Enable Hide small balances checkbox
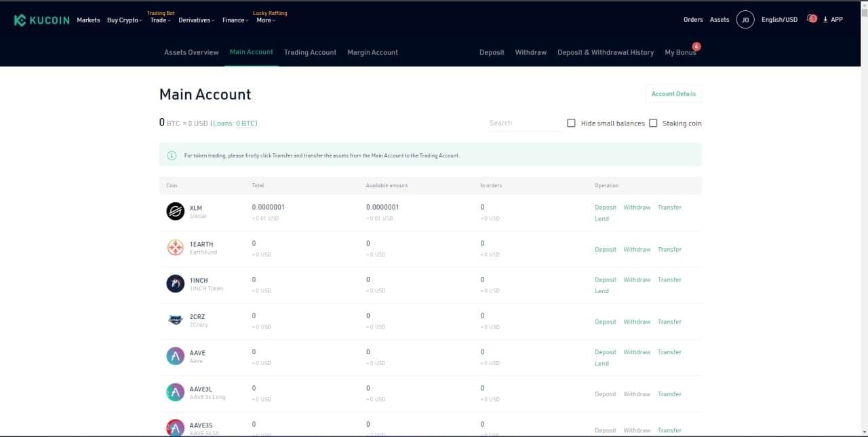 [571, 123]
